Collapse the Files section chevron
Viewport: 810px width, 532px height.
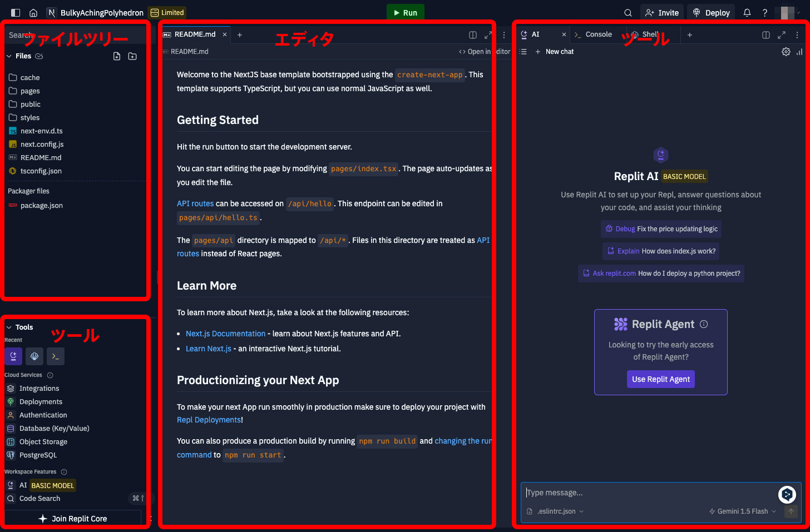tap(9, 56)
